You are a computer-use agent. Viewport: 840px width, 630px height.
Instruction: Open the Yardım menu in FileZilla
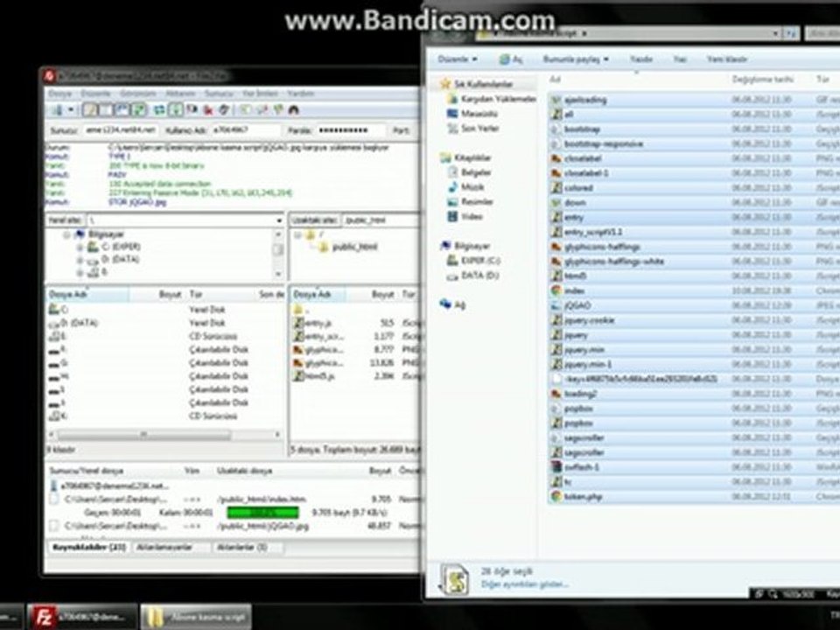[300, 94]
